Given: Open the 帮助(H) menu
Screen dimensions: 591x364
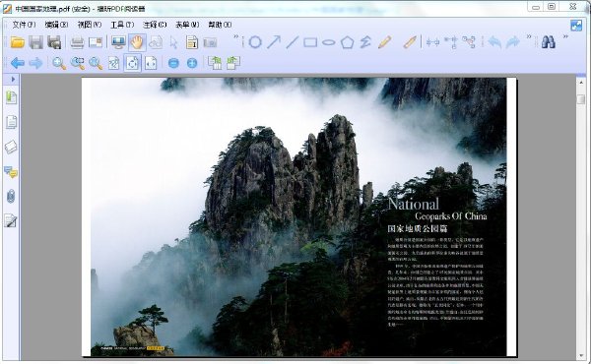Looking at the screenshot, I should 220,25.
